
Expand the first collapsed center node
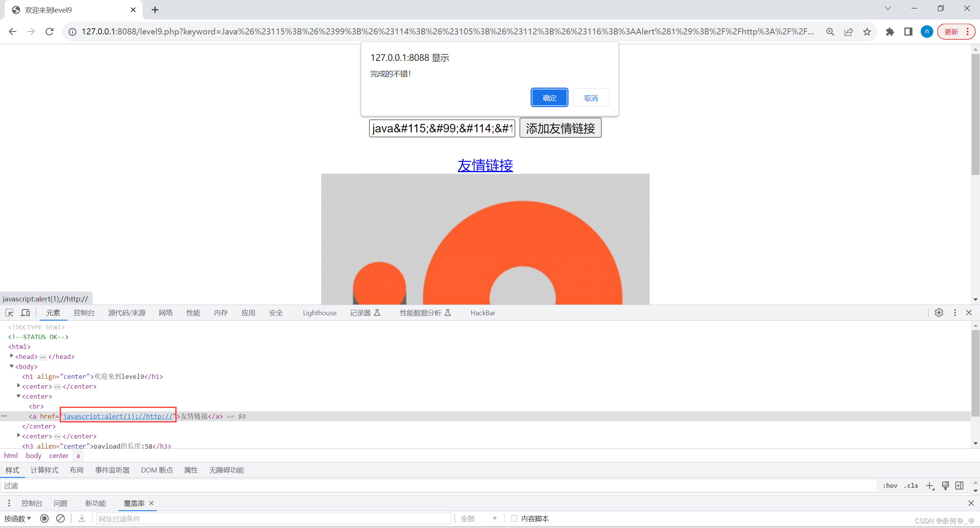[18, 386]
